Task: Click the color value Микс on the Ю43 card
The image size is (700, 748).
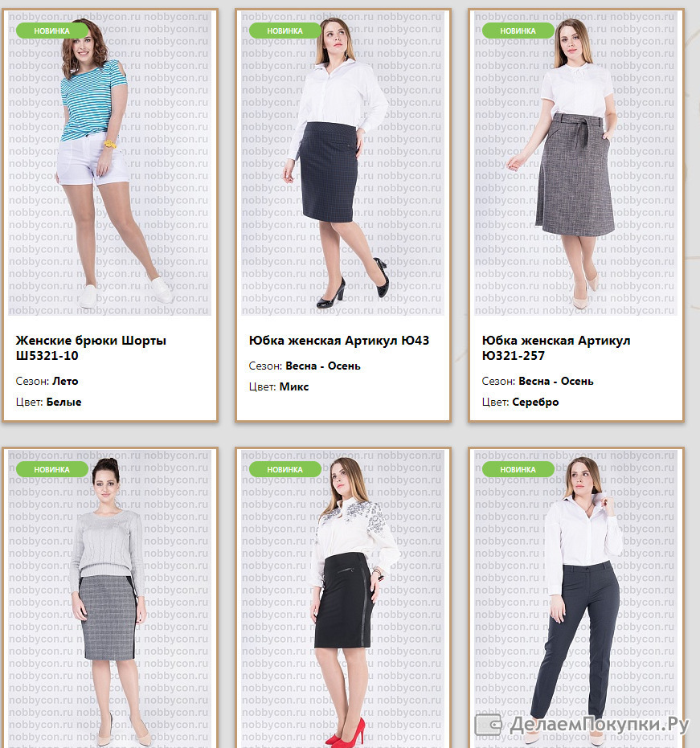Action: (294, 387)
